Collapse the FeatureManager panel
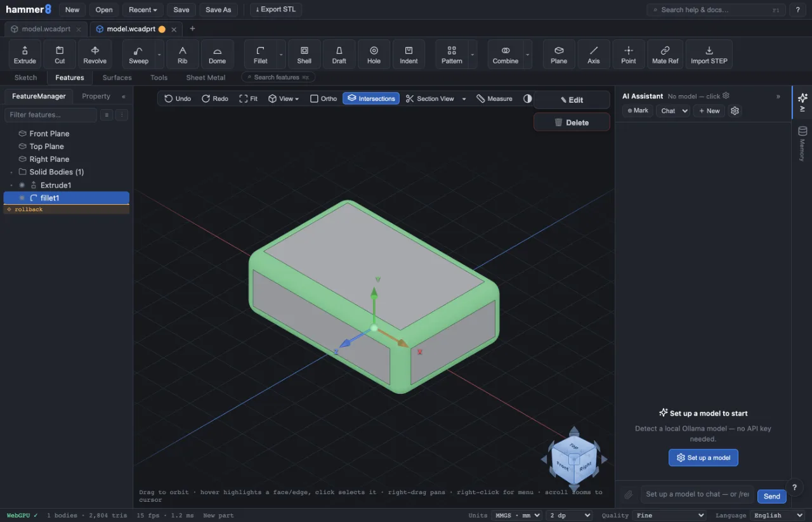The image size is (812, 522). point(123,96)
